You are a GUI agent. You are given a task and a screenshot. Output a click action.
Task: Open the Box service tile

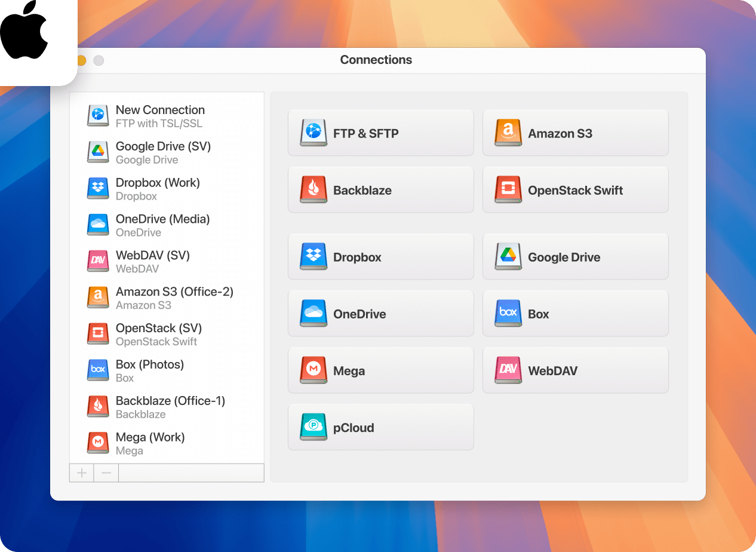(x=575, y=313)
